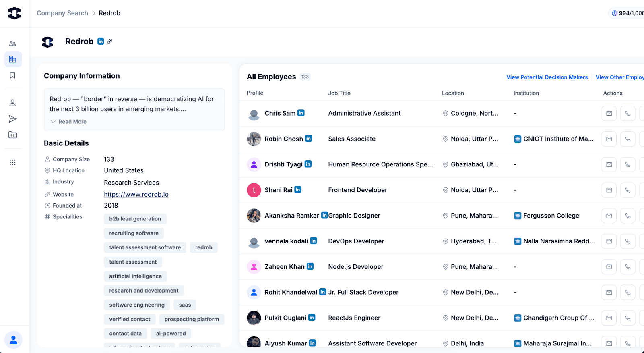Open Redrob's LinkedIn page icon

point(101,41)
